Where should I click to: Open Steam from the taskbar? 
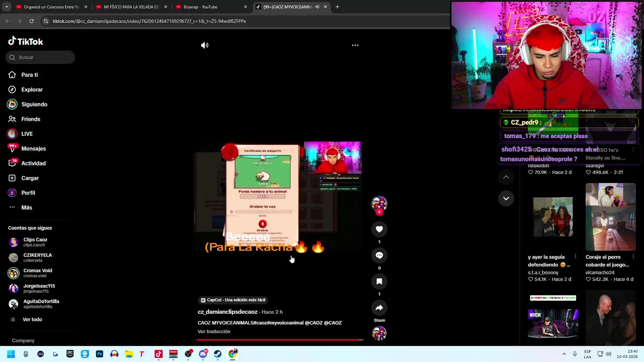click(217, 354)
